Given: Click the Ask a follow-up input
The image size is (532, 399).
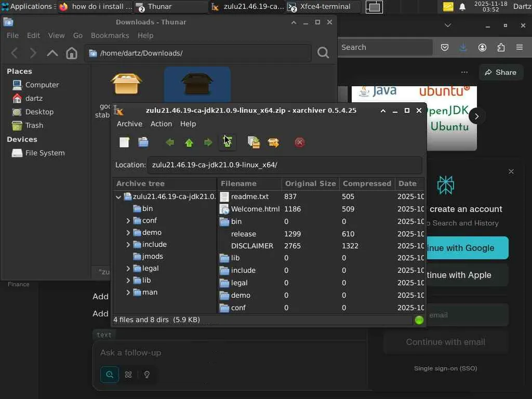Looking at the screenshot, I should (x=231, y=353).
